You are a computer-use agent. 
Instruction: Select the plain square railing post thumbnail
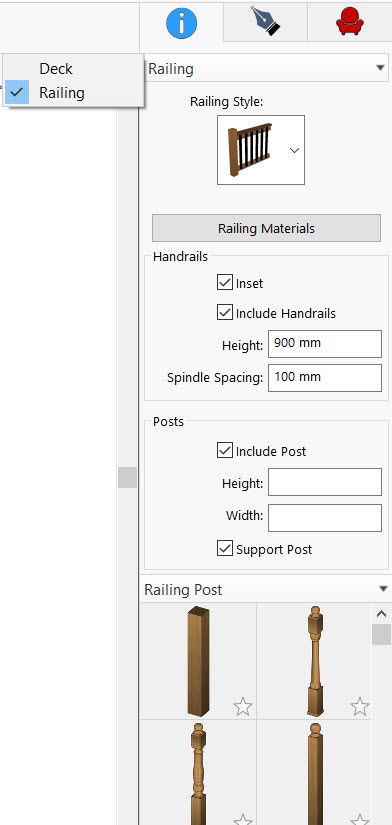coord(198,661)
